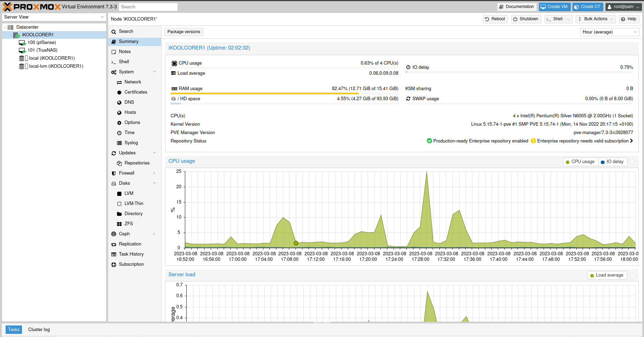Collapse the Datacenter tree node
Screen dimensions: 644x337
[x=5, y=27]
